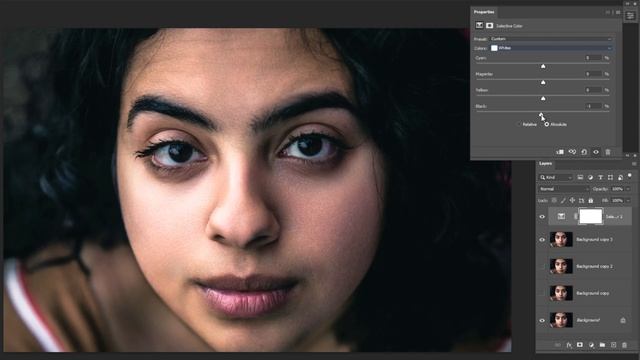Click the Black percentage input field
The height and width of the screenshot is (360, 640).
593,106
